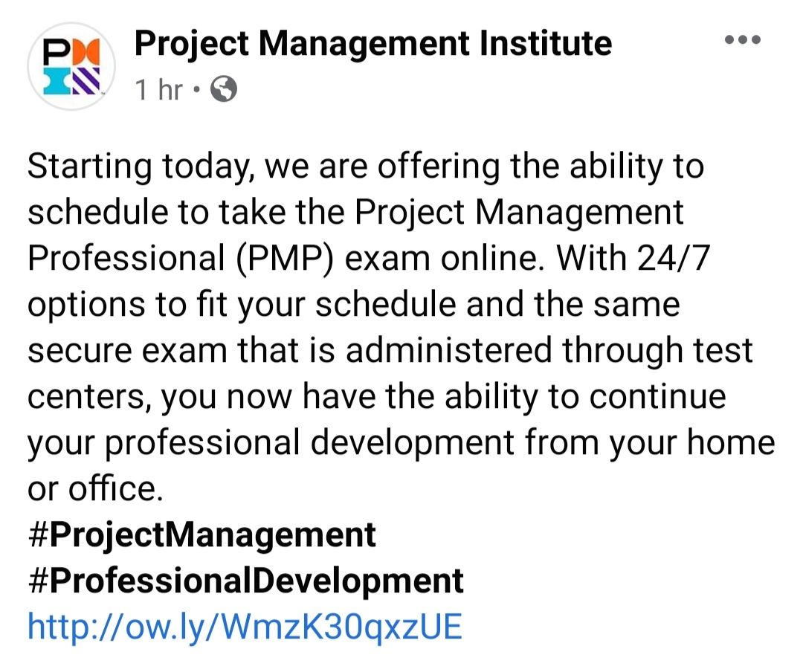This screenshot has width=803, height=672.
Task: Click the globe public audience icon
Action: tap(224, 89)
